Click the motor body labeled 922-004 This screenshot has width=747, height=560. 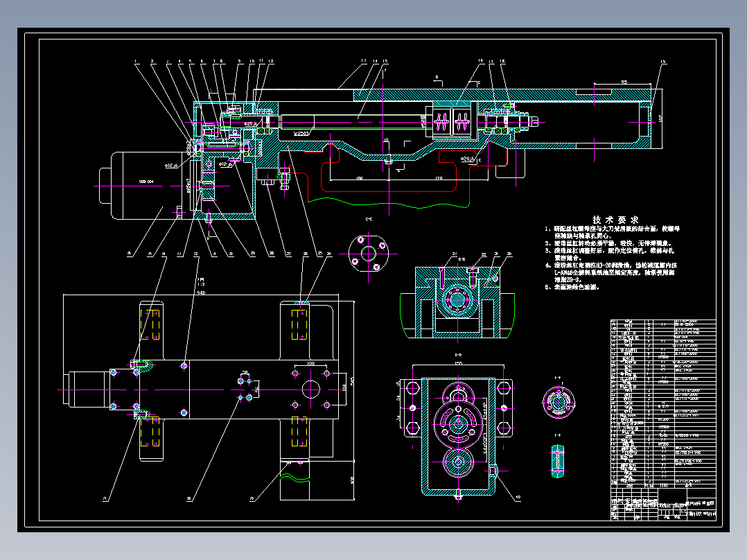coord(148,185)
